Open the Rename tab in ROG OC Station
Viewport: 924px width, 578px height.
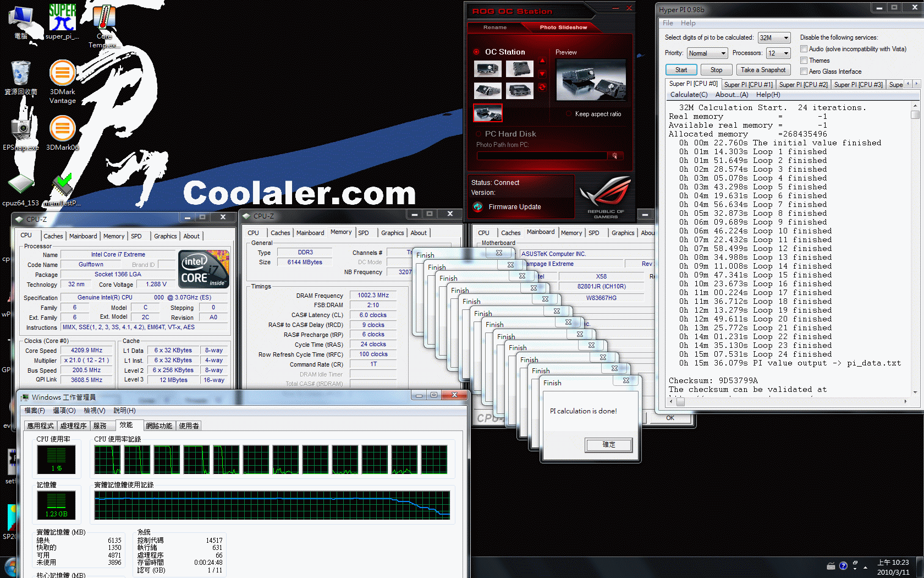click(x=494, y=28)
